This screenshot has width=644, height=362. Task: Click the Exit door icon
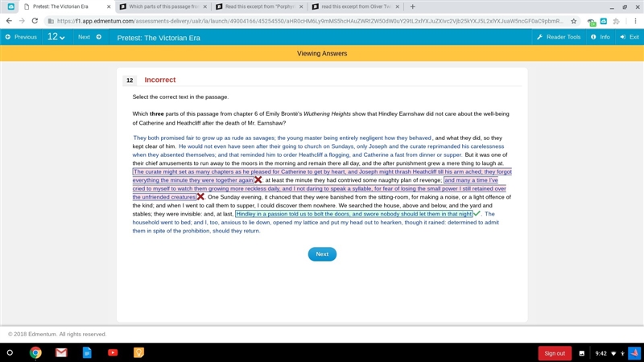(622, 37)
